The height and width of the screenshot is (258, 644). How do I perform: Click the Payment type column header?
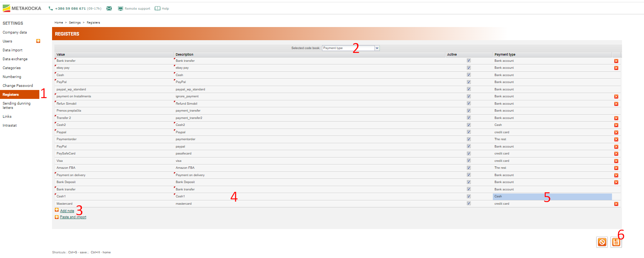[x=552, y=54]
